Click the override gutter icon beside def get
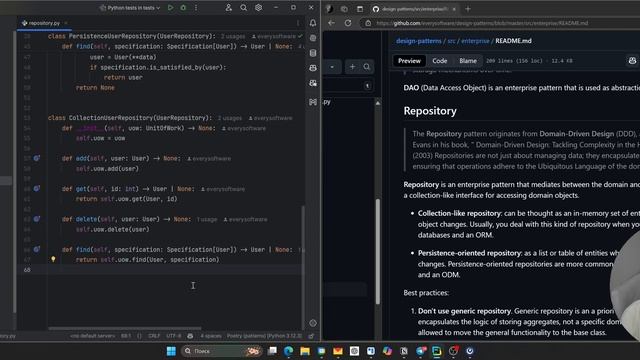Viewport: 640px width, 360px height. 37,189
